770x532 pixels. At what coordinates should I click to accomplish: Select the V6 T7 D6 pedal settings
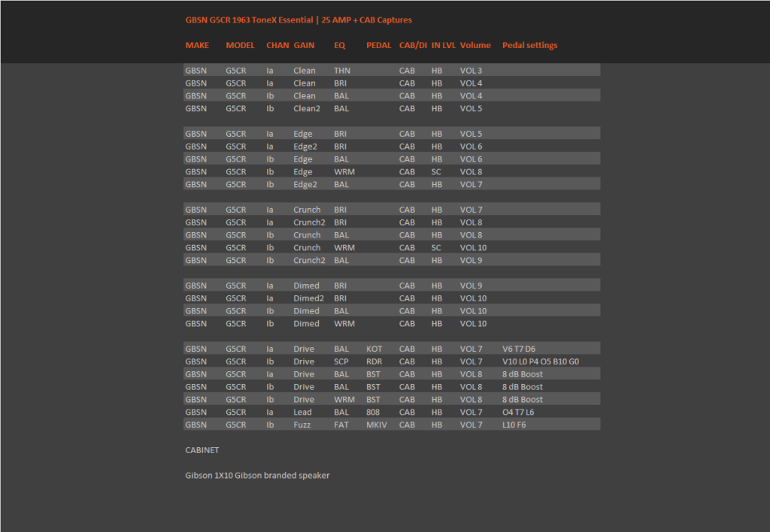pos(519,349)
